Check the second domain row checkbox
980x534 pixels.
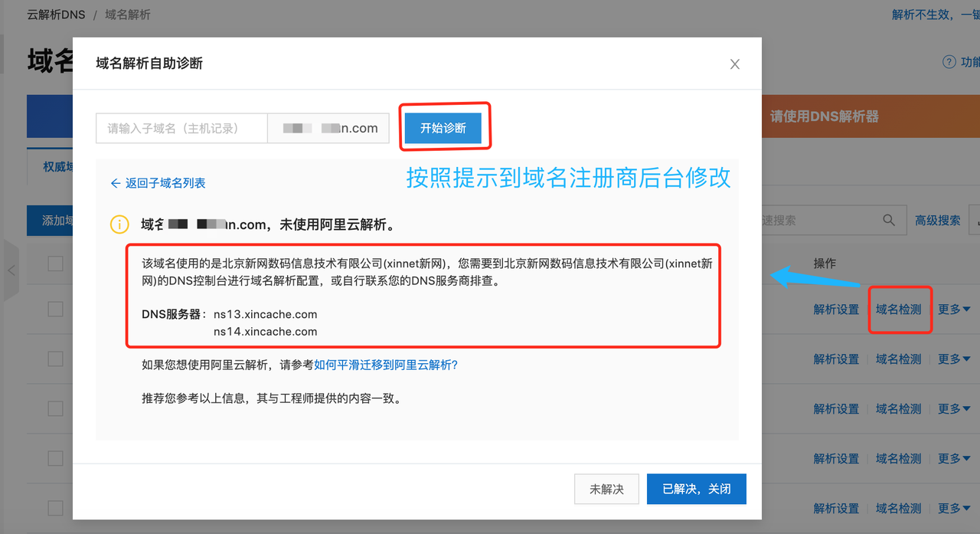click(55, 359)
